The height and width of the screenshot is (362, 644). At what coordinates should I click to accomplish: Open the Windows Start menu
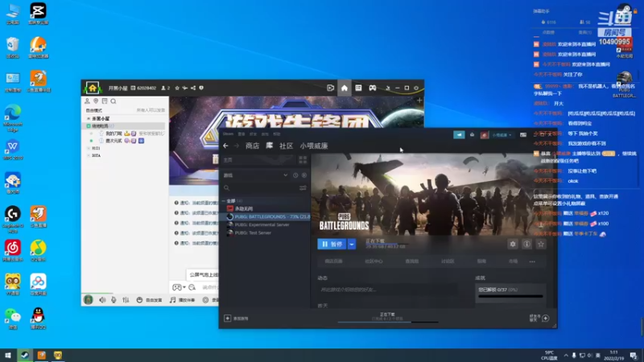[x=8, y=355]
